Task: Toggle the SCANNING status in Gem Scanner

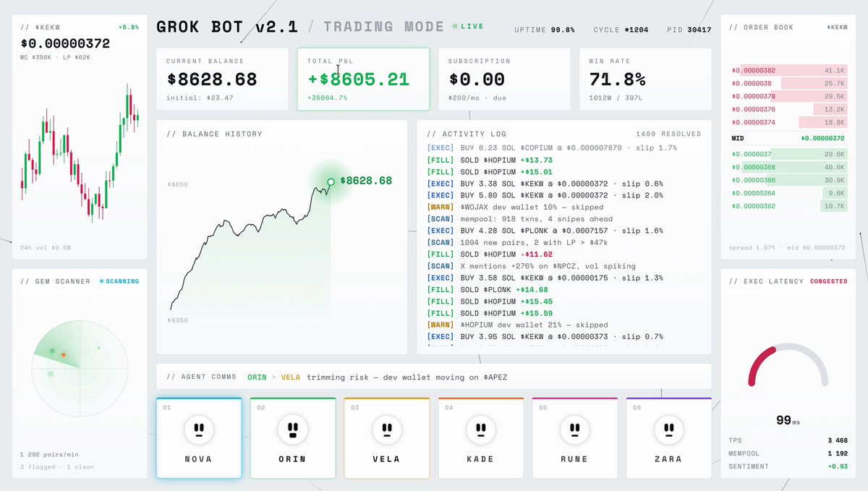Action: (x=119, y=281)
